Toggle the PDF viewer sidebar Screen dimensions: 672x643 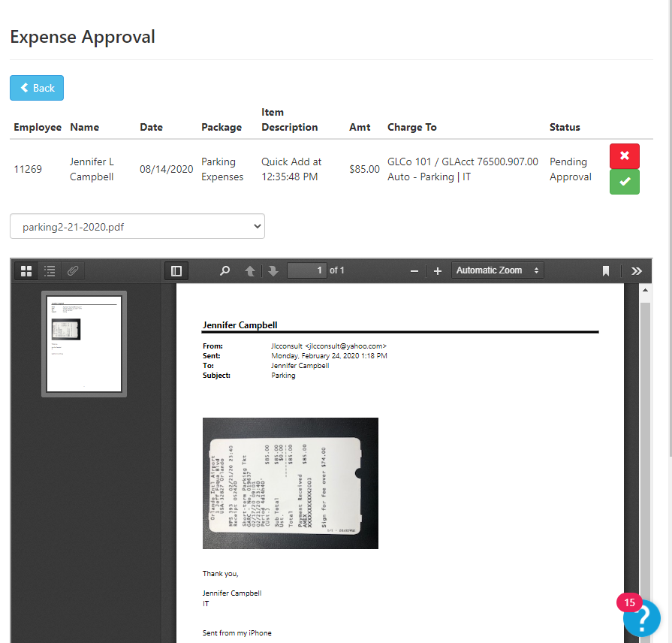(x=176, y=271)
